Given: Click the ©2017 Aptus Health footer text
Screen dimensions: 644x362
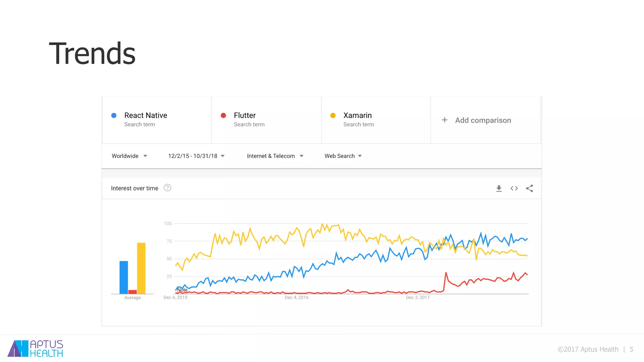Looking at the screenshot, I should coord(588,349).
